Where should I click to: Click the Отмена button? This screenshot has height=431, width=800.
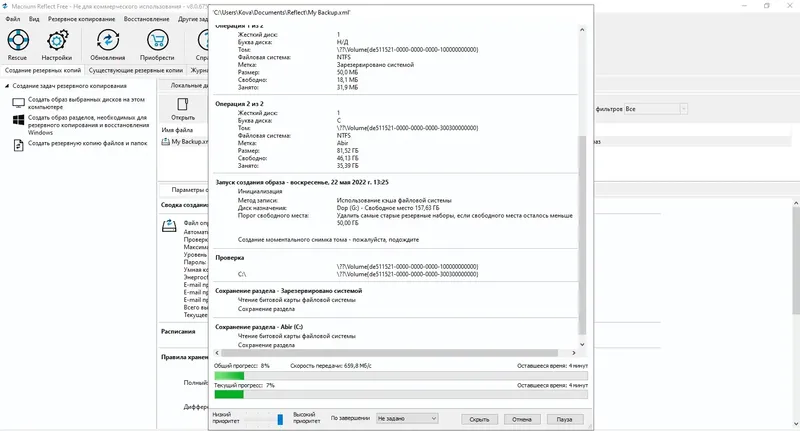(x=521, y=419)
